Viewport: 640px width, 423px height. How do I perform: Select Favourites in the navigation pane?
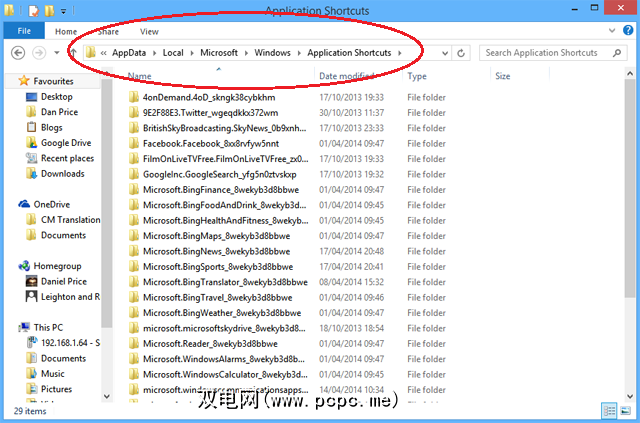pyautogui.click(x=53, y=81)
